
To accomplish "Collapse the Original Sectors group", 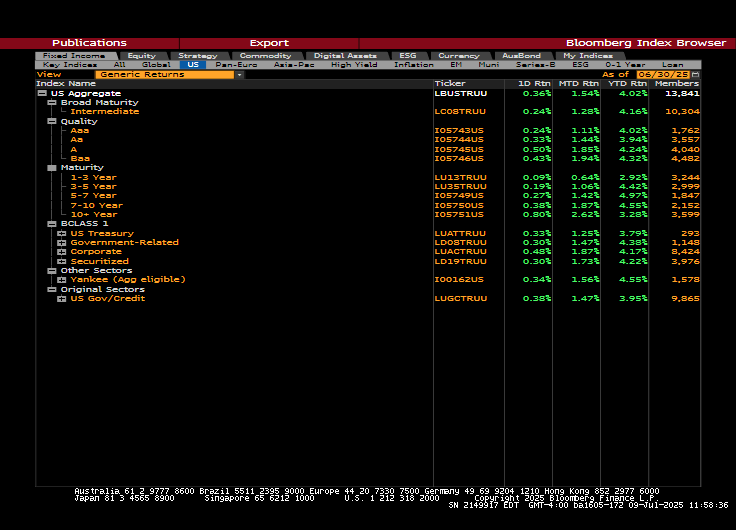I will click(52, 290).
